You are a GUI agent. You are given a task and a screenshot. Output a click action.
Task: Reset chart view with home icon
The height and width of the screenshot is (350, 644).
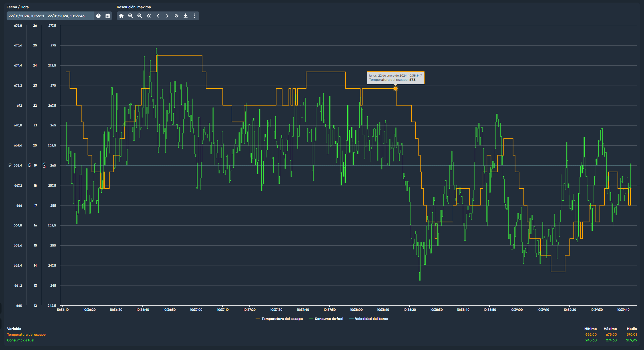pos(121,16)
